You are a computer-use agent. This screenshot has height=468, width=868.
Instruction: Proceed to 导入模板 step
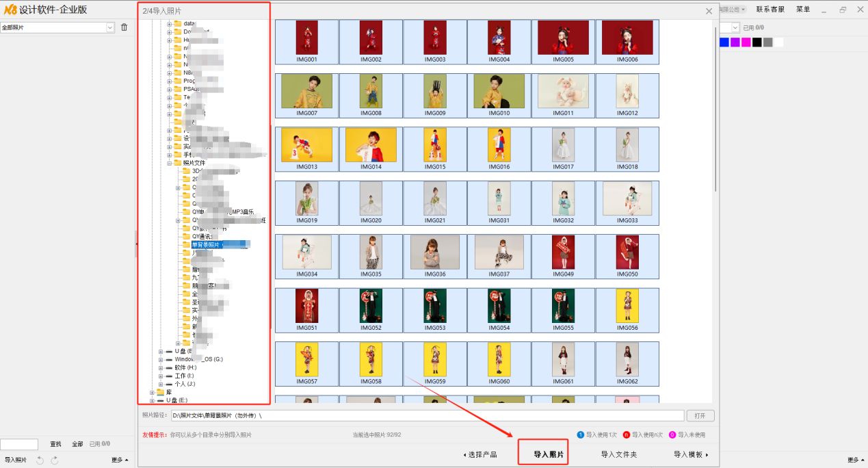691,454
